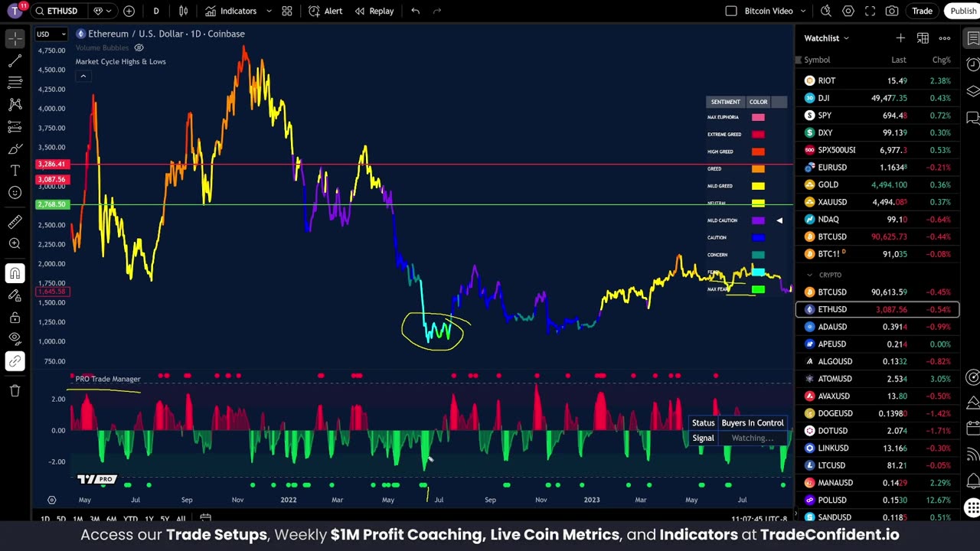Open the compare or add symbol icon
The image size is (980, 551).
[129, 11]
